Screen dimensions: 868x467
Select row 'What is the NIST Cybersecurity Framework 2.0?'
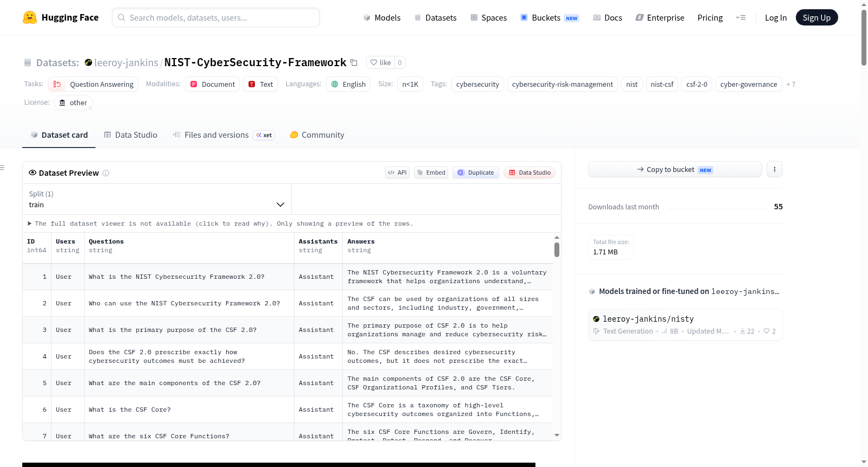coord(288,277)
